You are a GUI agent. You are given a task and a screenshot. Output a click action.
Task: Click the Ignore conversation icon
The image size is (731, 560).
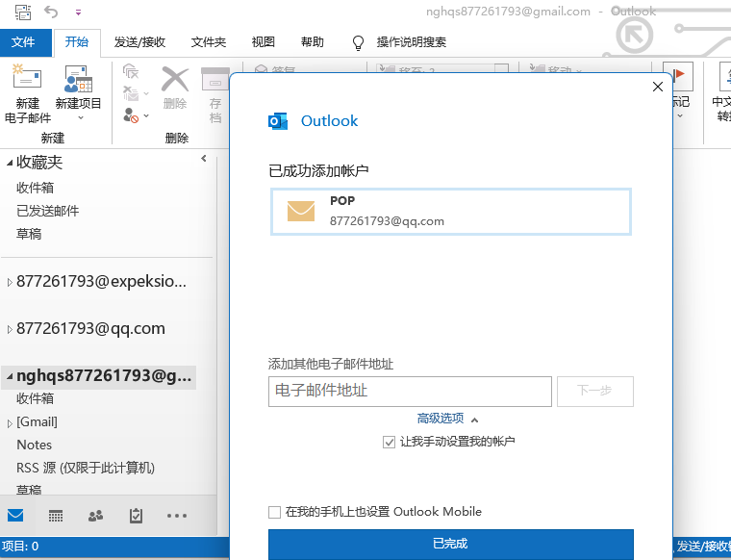tap(131, 71)
